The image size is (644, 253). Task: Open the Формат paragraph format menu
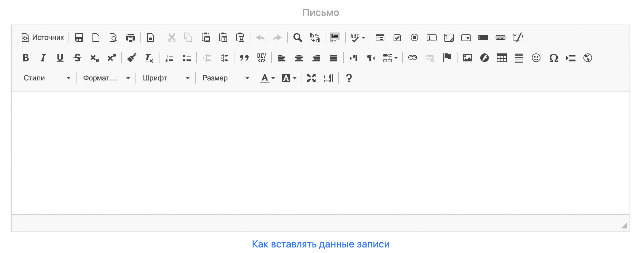click(106, 78)
